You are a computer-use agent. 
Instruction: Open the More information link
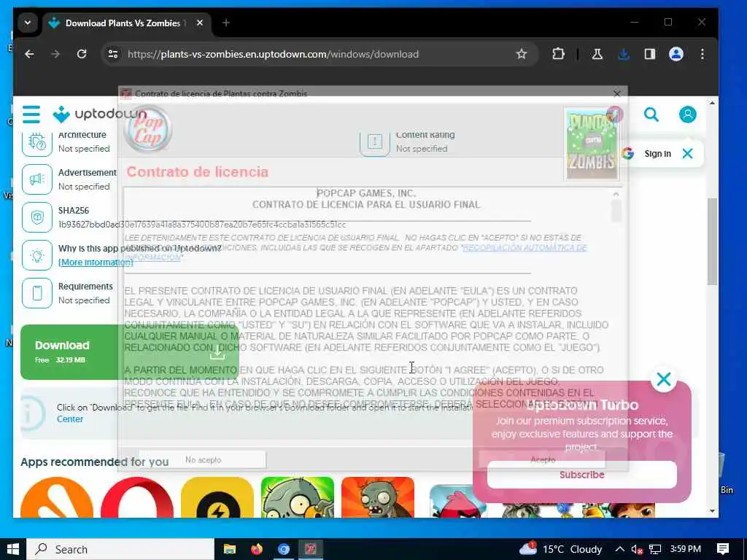(x=96, y=262)
